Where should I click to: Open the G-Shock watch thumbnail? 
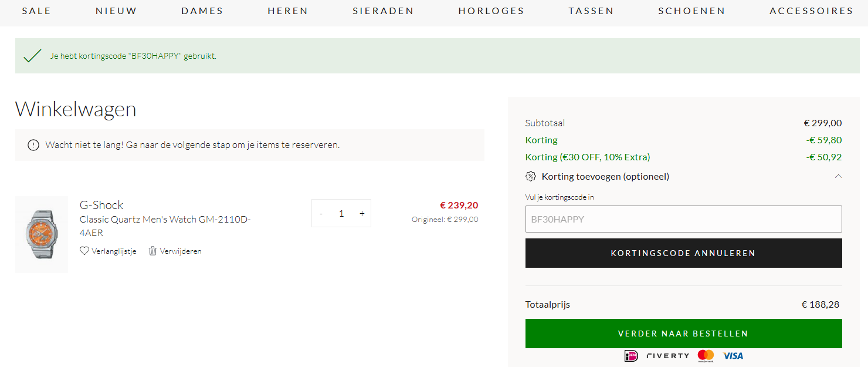(x=42, y=234)
